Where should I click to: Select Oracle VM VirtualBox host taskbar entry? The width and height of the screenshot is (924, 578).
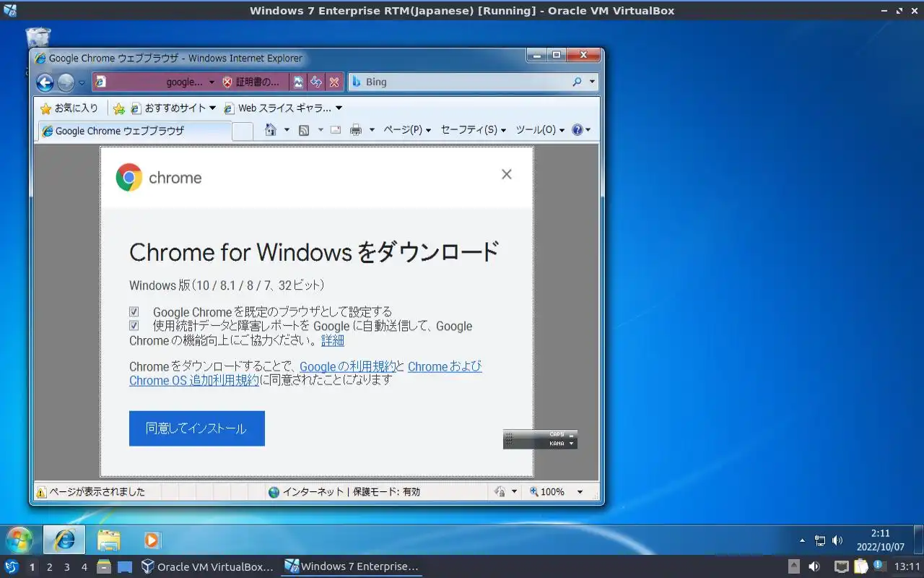208,566
